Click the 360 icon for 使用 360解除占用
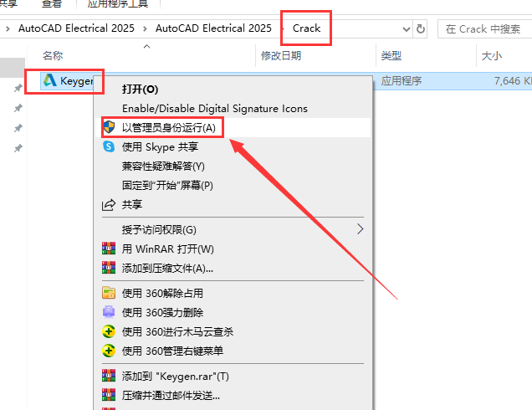The image size is (532, 410). pyautogui.click(x=108, y=293)
